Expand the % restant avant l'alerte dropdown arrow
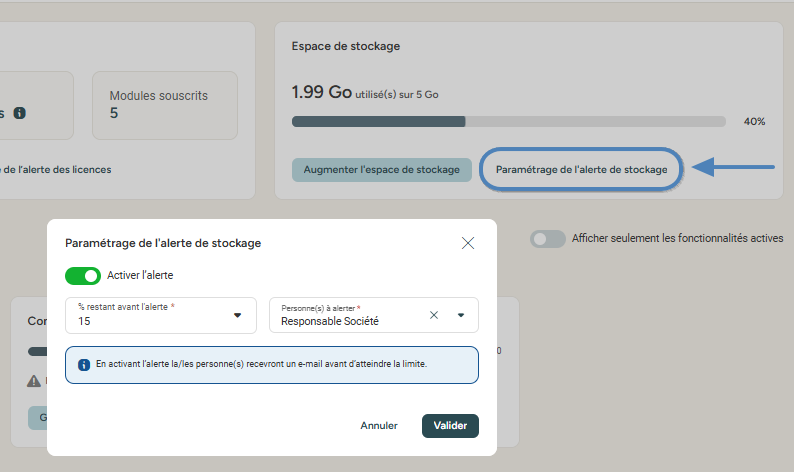Viewport: 794px width, 472px height. tap(238, 315)
